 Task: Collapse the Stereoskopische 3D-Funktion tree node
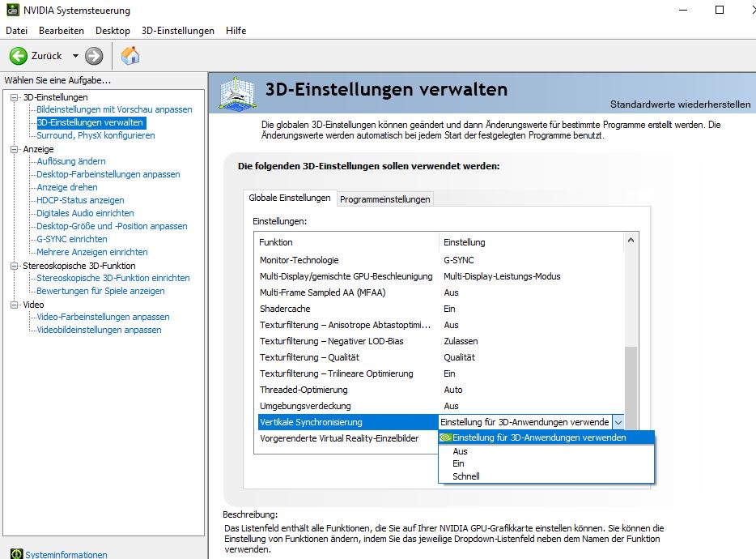15,266
